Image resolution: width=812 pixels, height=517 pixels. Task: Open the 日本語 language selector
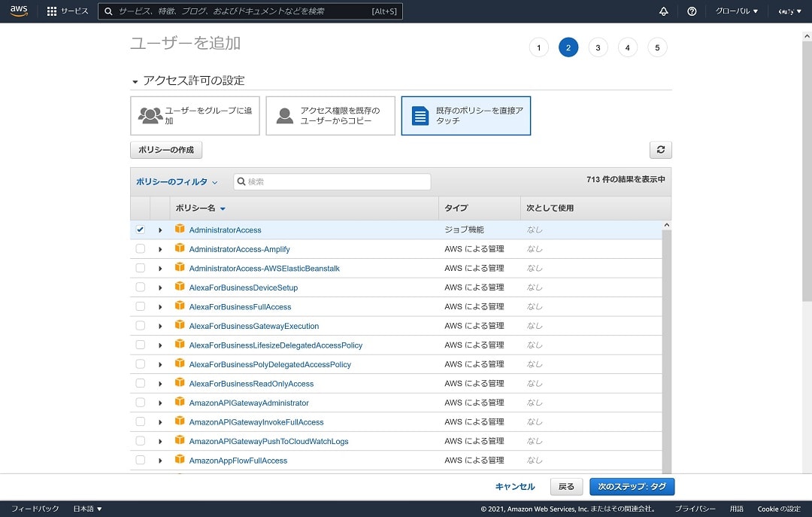[x=87, y=509]
